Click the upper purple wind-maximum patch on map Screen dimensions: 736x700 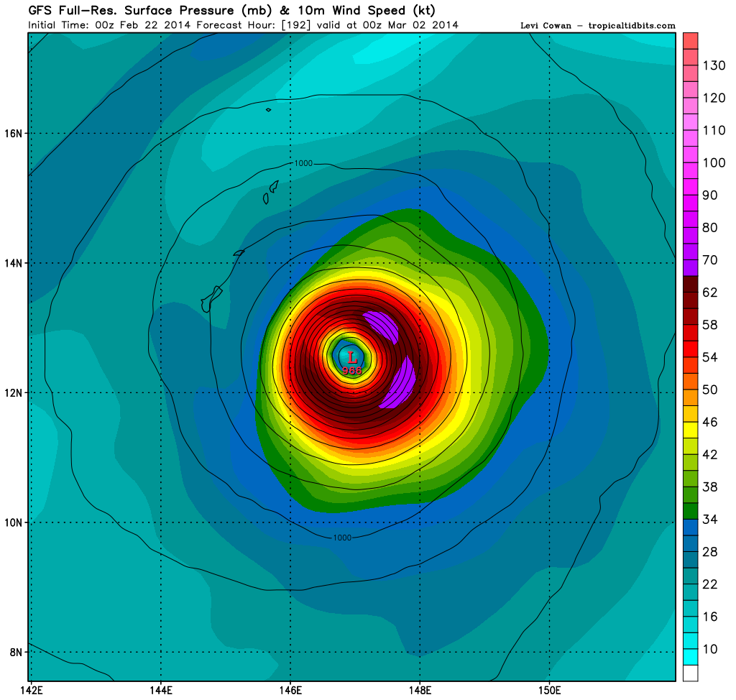[382, 327]
